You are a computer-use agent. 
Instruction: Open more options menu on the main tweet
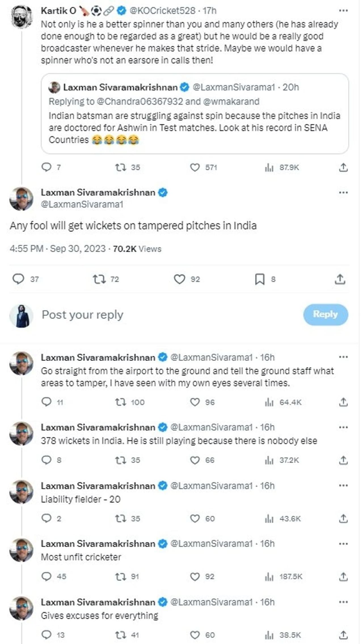(343, 193)
